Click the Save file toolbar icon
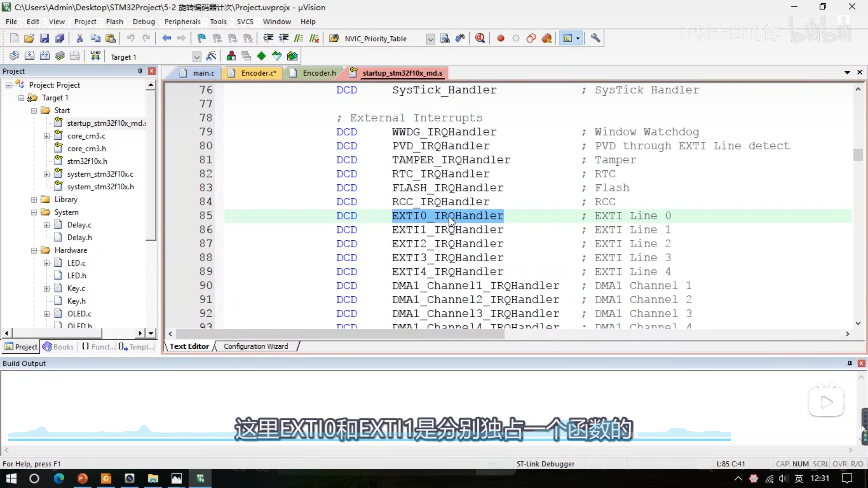The height and width of the screenshot is (488, 868). coord(44,38)
